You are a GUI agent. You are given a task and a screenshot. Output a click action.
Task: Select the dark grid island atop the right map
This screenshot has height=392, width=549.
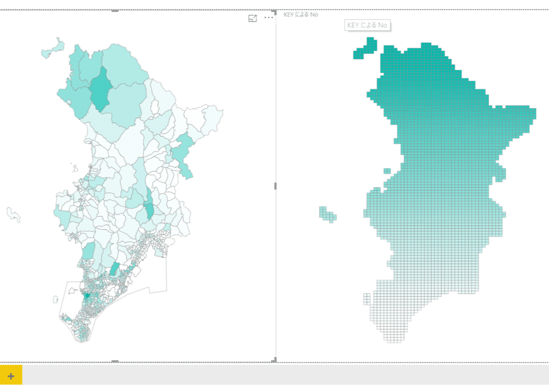pyautogui.click(x=365, y=49)
